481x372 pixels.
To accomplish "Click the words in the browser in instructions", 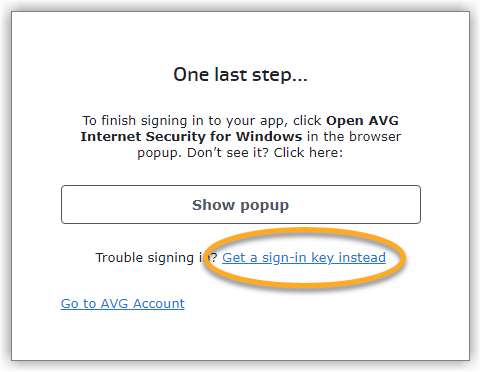I will (354, 136).
